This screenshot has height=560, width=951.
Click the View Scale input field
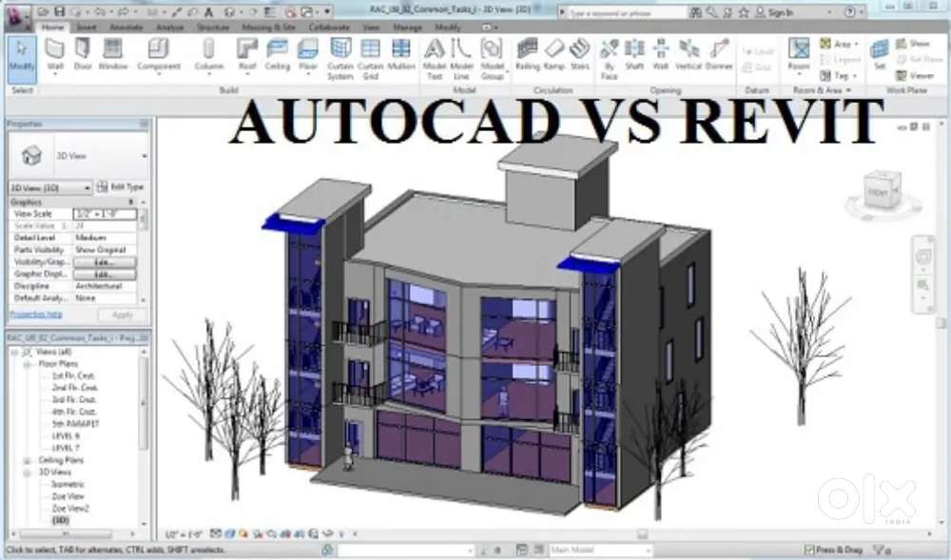click(106, 215)
